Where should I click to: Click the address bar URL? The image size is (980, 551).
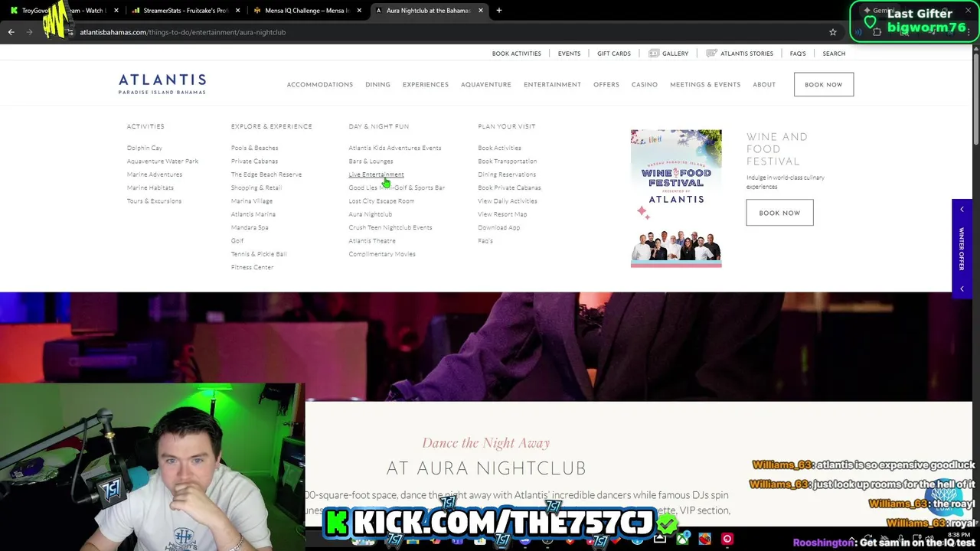point(182,32)
